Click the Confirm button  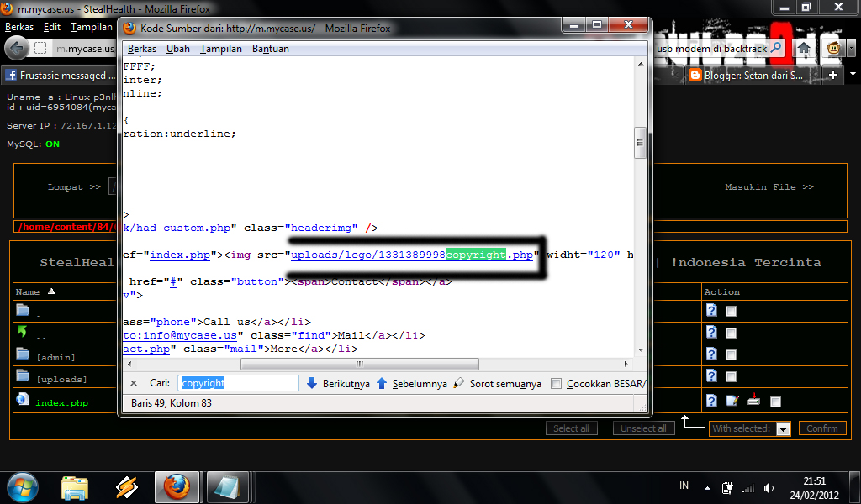pos(822,428)
